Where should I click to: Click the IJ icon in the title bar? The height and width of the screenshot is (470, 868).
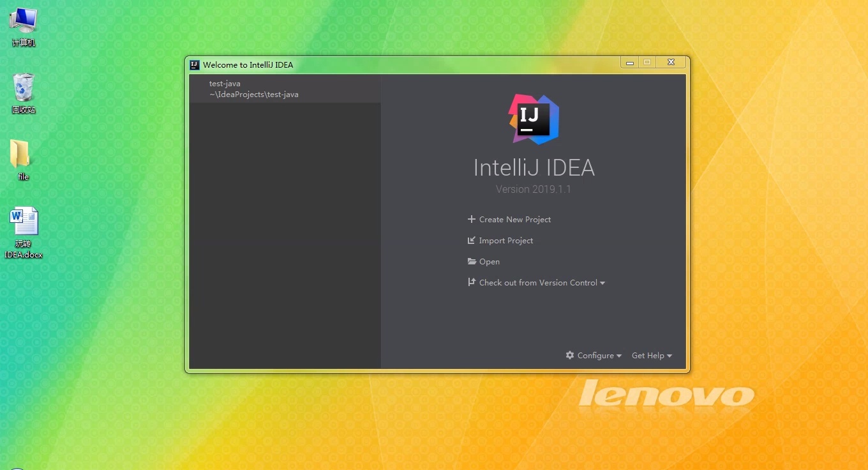pos(195,64)
